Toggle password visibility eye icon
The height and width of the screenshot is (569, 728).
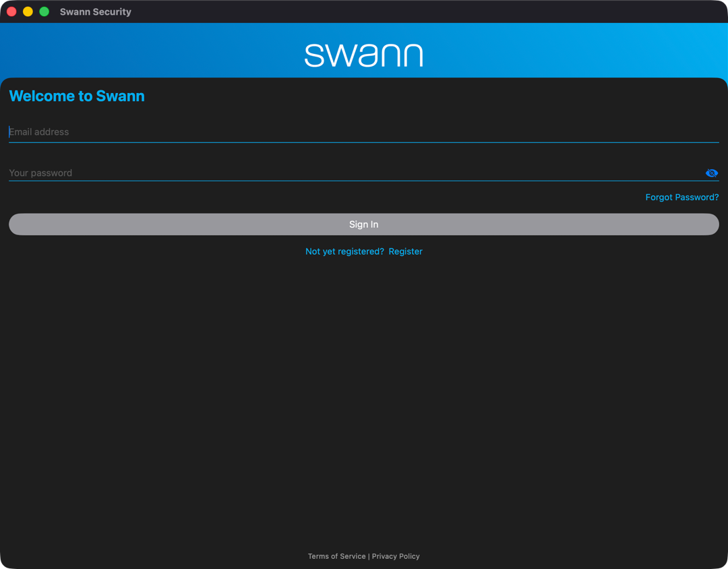coord(711,173)
